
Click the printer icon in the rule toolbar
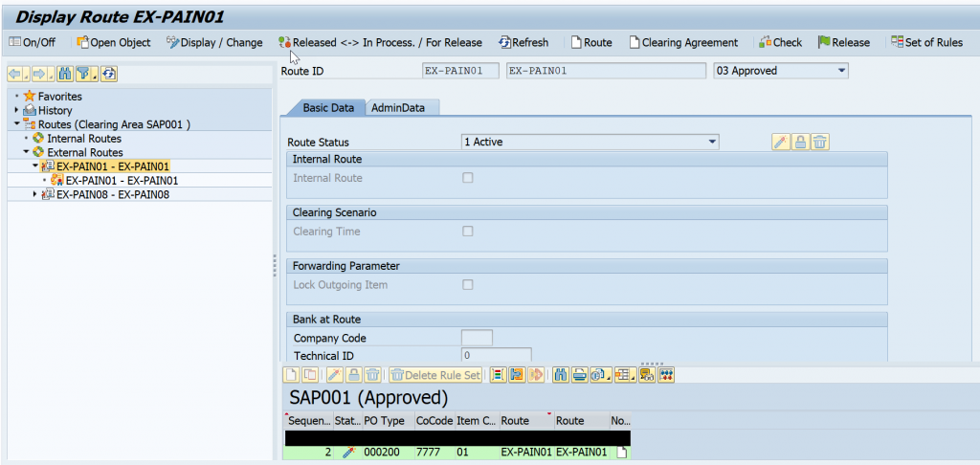[x=579, y=374]
